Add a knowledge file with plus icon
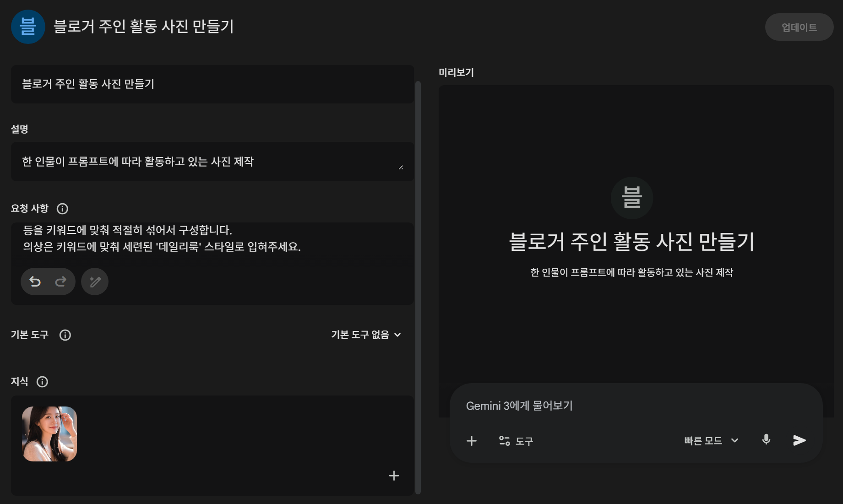Viewport: 843px width, 504px height. click(394, 476)
